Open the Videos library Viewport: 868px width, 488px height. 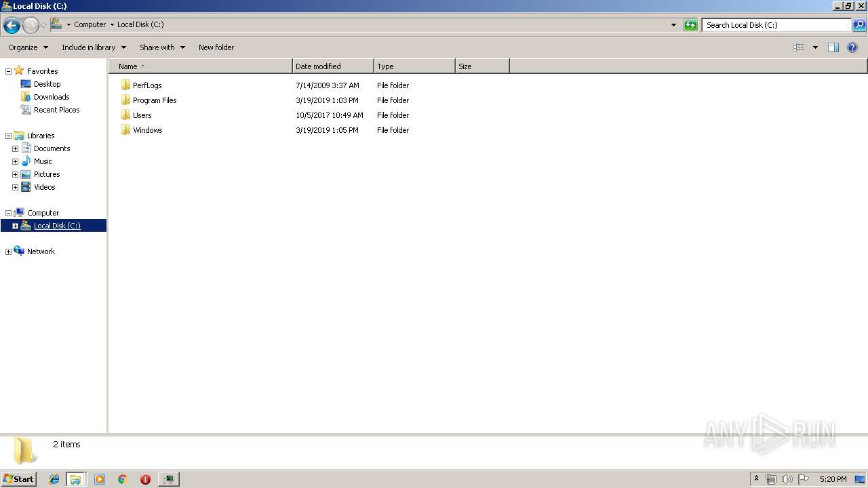point(44,187)
